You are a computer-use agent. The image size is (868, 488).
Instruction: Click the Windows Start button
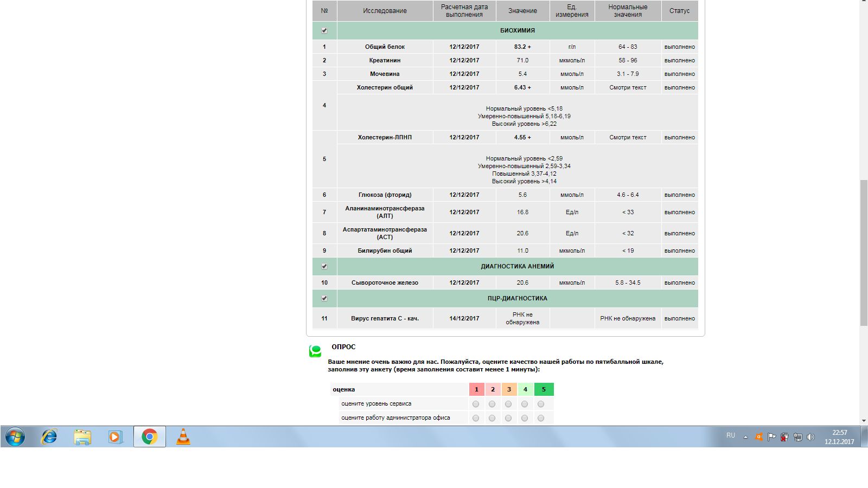click(x=15, y=436)
